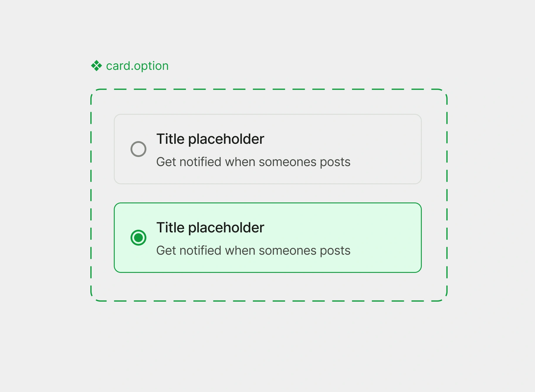This screenshot has height=392, width=535.
Task: Select description text in the gray-bordered card
Action: tap(253, 162)
